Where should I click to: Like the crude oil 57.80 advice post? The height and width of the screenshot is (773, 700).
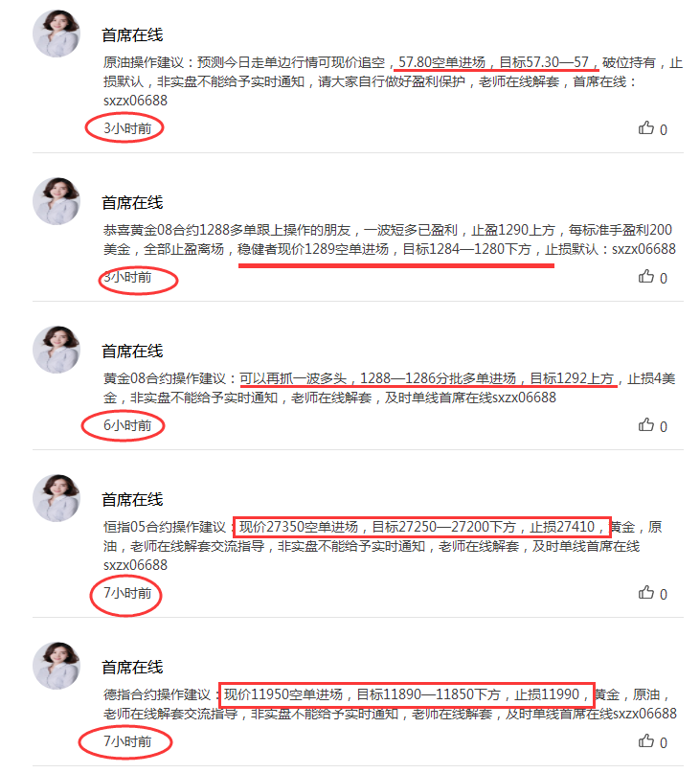coord(645,128)
